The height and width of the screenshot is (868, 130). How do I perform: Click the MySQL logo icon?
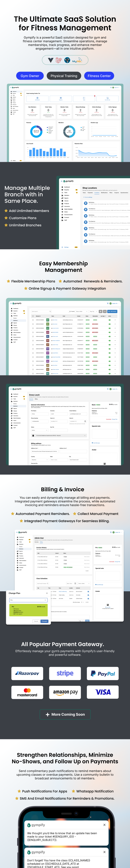pos(77,60)
